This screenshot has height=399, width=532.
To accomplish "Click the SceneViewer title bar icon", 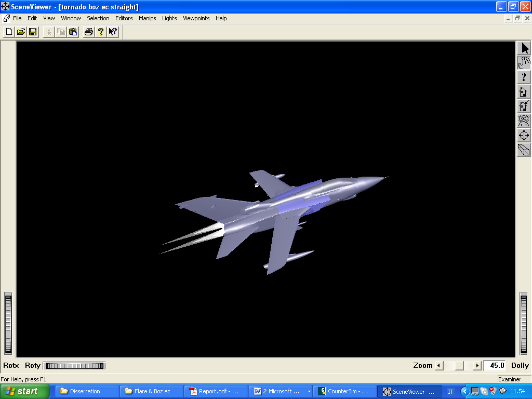I will click(5, 6).
